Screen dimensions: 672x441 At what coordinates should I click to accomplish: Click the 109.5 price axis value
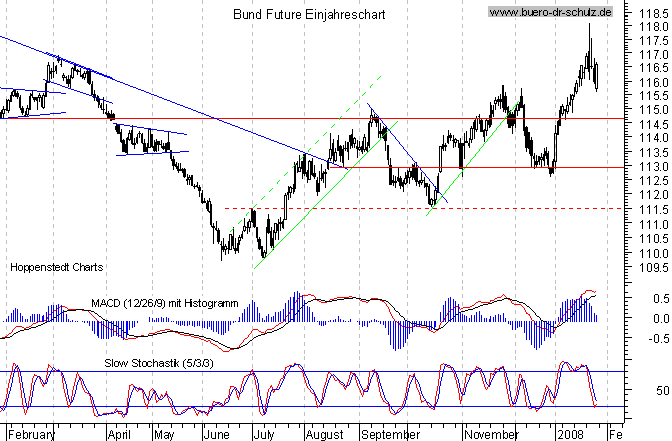tap(653, 268)
